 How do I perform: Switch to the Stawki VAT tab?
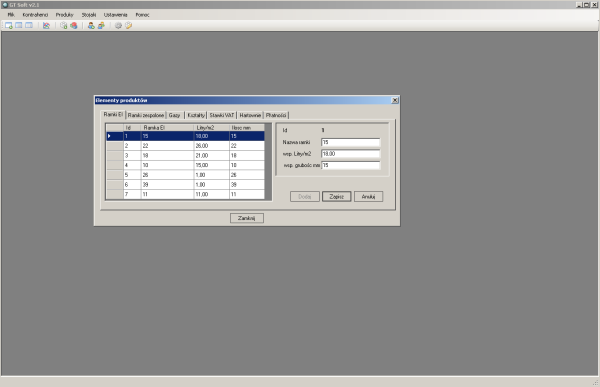pos(222,115)
